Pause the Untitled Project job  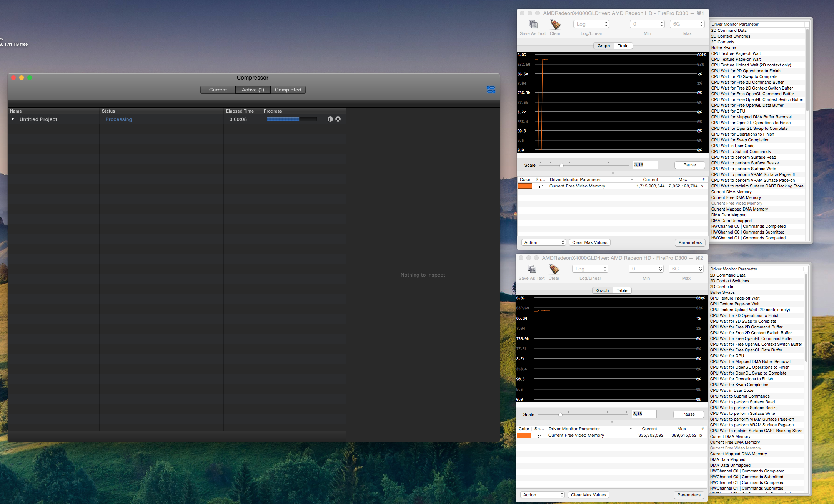[x=330, y=119]
